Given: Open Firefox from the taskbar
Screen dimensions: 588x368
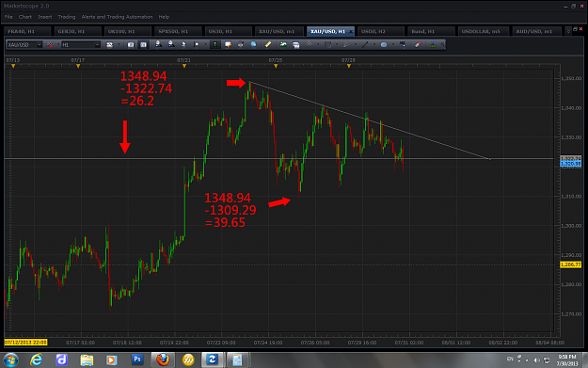Looking at the screenshot, I should pyautogui.click(x=163, y=360).
